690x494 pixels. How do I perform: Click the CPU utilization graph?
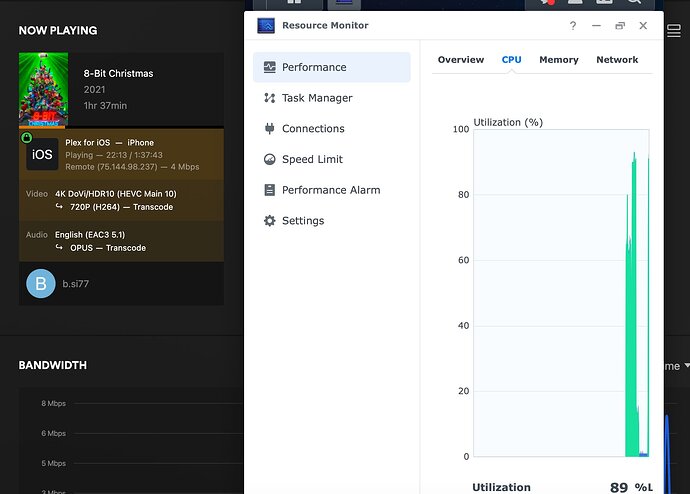pos(561,293)
